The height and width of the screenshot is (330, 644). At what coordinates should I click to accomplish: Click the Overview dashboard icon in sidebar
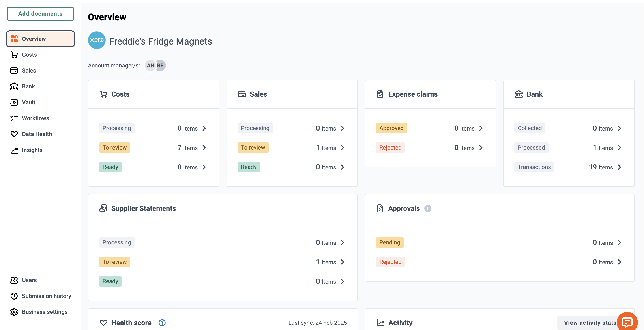pyautogui.click(x=14, y=39)
